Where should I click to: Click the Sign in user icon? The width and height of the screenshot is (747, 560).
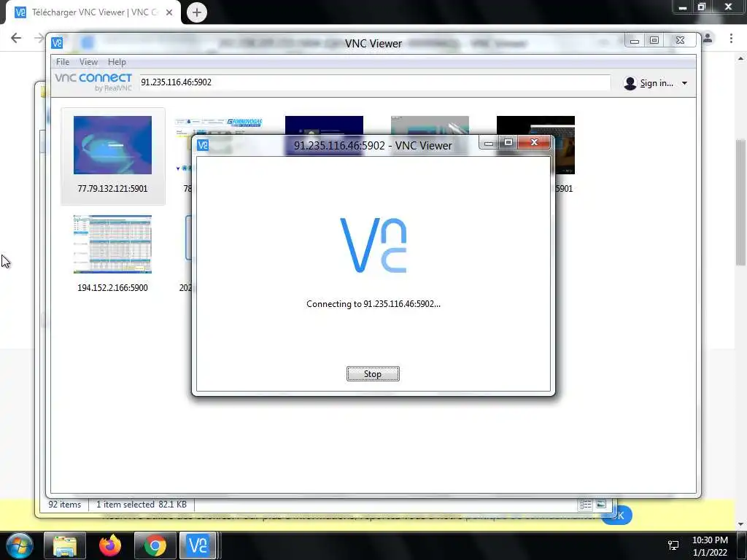[x=630, y=83]
